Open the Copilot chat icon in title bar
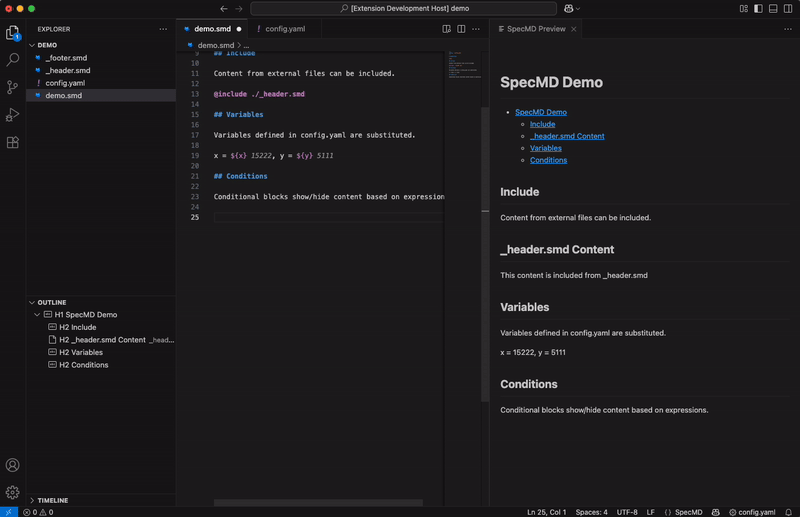The height and width of the screenshot is (517, 800). pyautogui.click(x=568, y=8)
